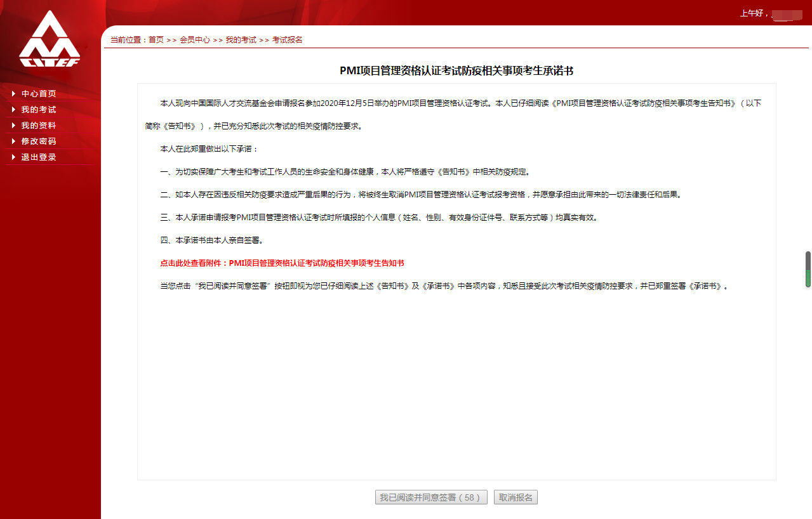Click the arrow icon beside 中心首页
812x519 pixels.
(x=13, y=94)
